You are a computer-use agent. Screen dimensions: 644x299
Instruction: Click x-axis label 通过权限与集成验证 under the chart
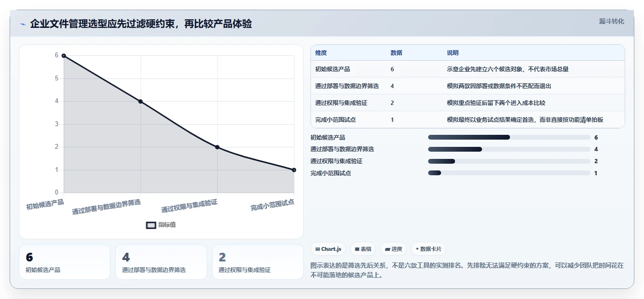[x=189, y=206]
